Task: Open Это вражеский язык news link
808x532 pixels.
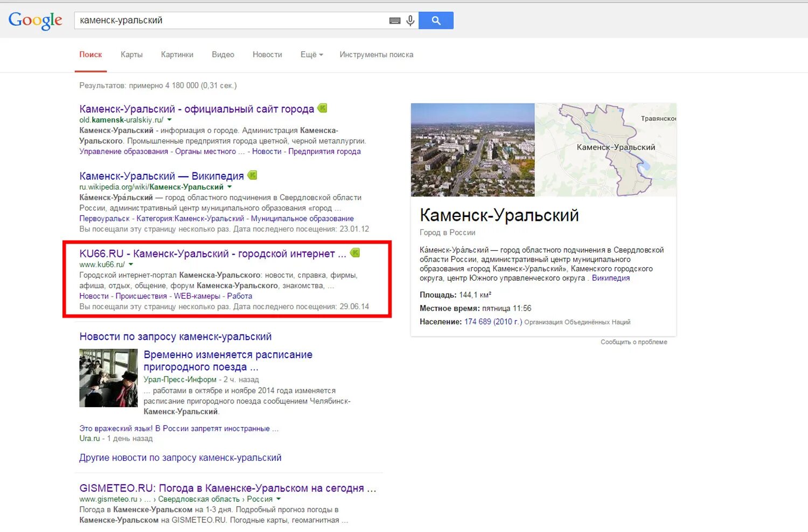Action: click(179, 428)
